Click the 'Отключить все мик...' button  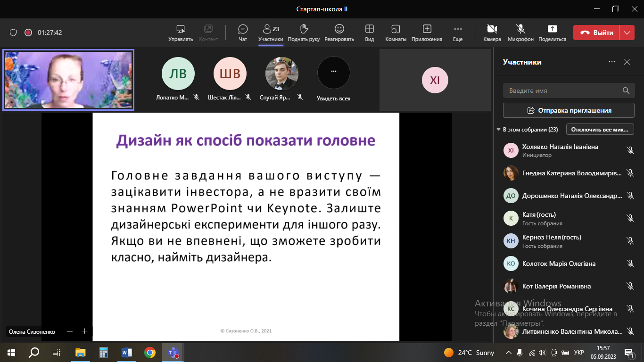600,130
